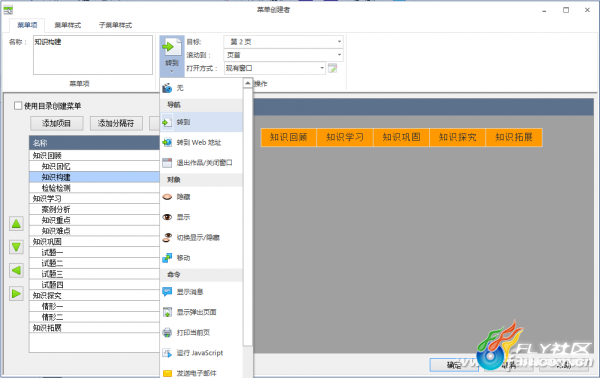The height and width of the screenshot is (378, 600).
Task: Switch to the 子菜单样式 tab
Action: (115, 25)
